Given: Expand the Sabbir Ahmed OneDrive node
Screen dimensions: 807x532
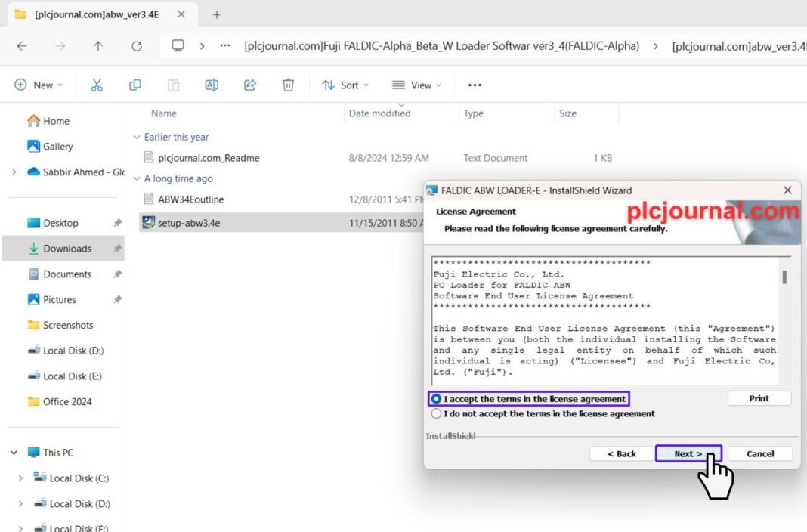Looking at the screenshot, I should click(14, 172).
